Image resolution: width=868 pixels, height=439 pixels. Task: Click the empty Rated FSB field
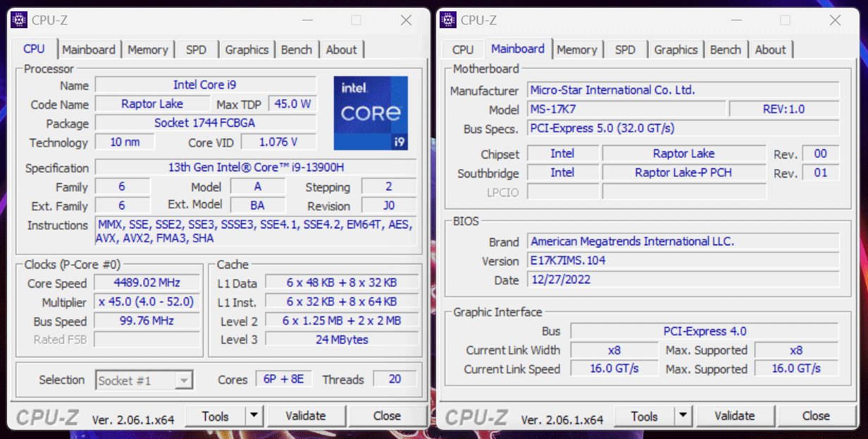click(x=147, y=340)
